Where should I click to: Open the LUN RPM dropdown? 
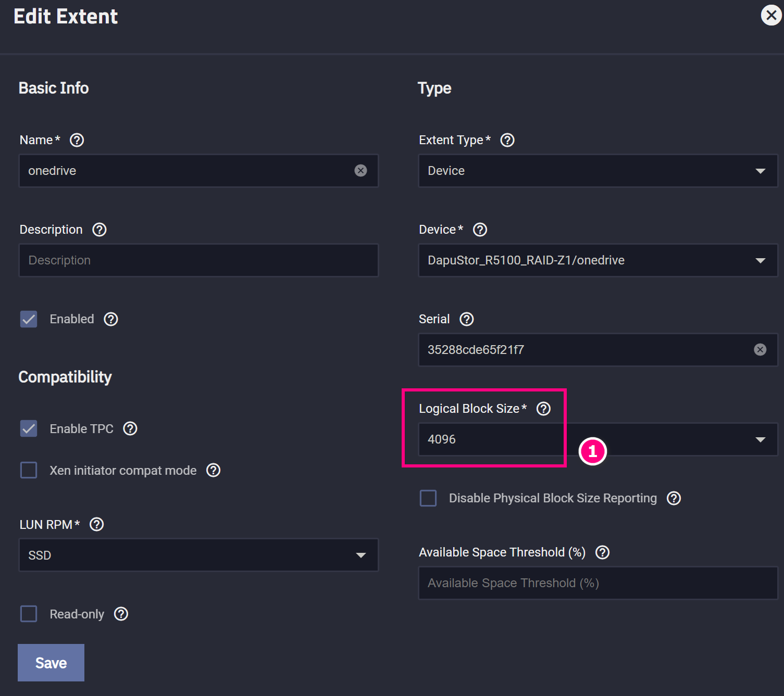[198, 555]
